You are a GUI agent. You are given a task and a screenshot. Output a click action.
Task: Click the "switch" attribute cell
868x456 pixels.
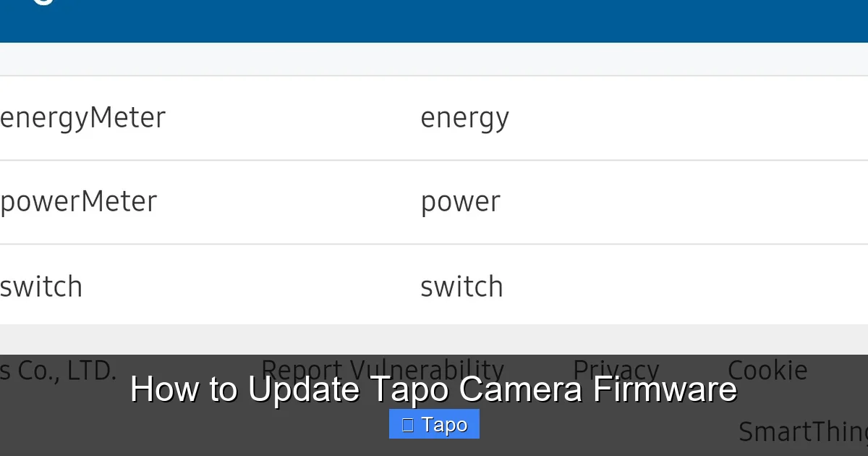point(461,287)
